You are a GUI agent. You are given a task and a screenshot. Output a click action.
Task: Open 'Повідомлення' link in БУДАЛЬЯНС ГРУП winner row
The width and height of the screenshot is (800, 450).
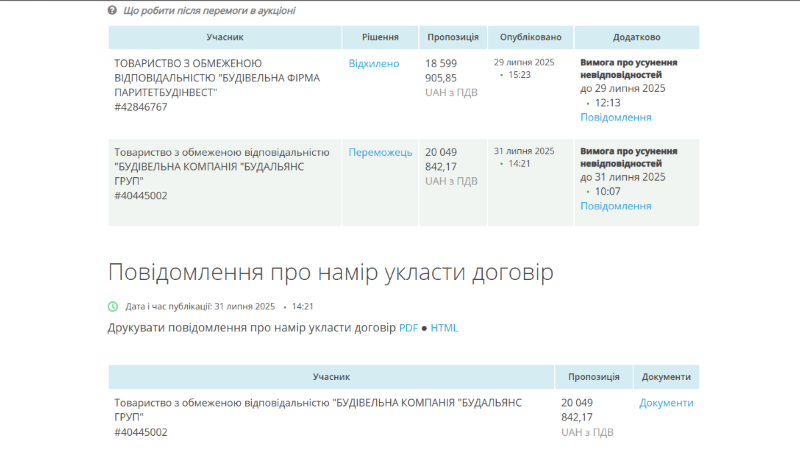point(615,206)
